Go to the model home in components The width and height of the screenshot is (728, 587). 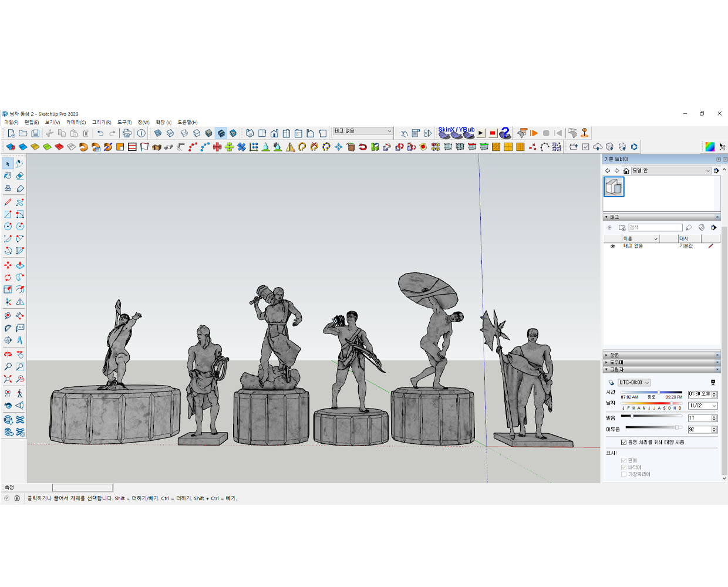626,171
